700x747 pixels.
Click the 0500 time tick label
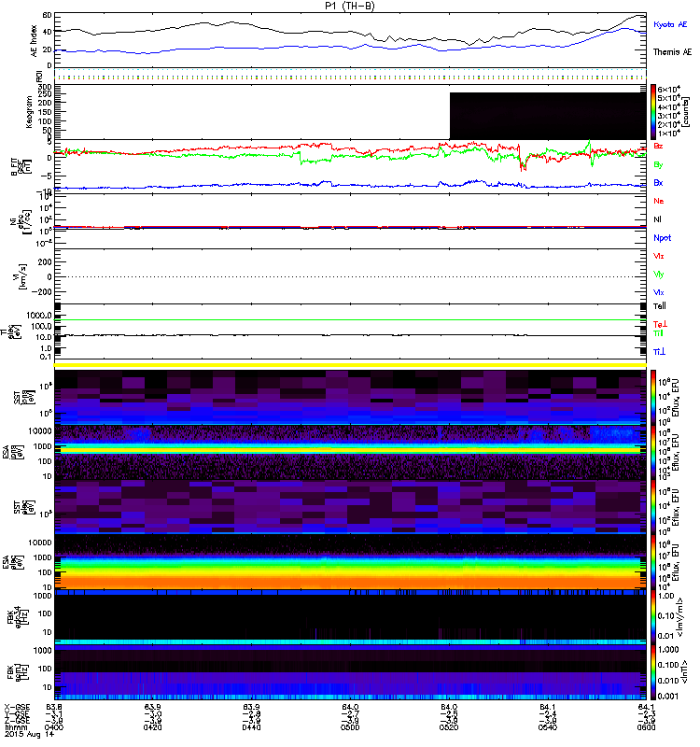[x=350, y=727]
